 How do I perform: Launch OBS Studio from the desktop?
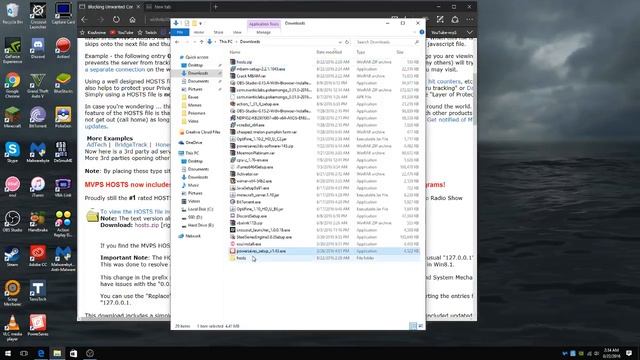pyautogui.click(x=12, y=221)
